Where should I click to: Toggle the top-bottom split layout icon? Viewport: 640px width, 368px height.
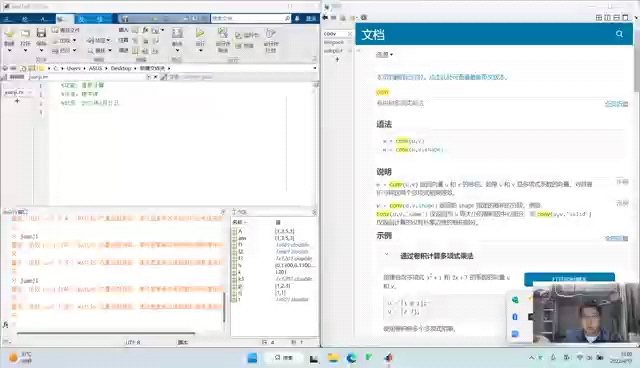(x=616, y=18)
